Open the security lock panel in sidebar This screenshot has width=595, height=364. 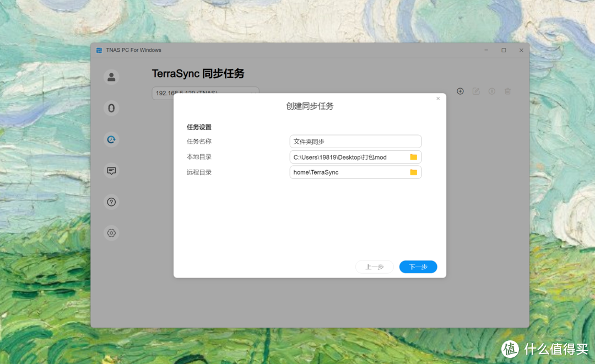pyautogui.click(x=111, y=108)
